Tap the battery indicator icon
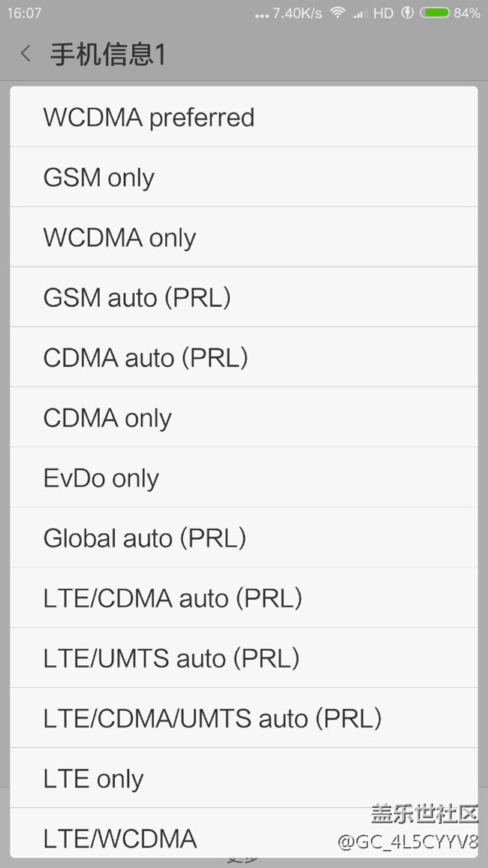Viewport: 488px width, 868px height. pos(435,13)
